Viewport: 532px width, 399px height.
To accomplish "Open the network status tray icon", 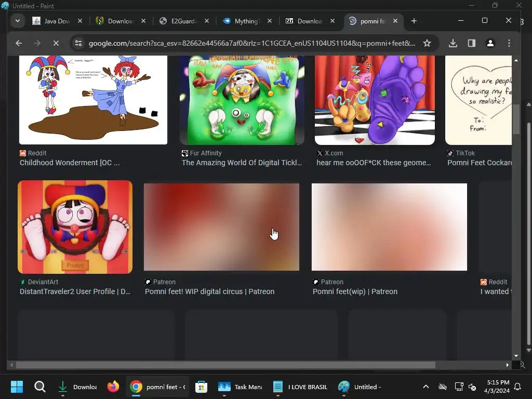I will pos(459,387).
